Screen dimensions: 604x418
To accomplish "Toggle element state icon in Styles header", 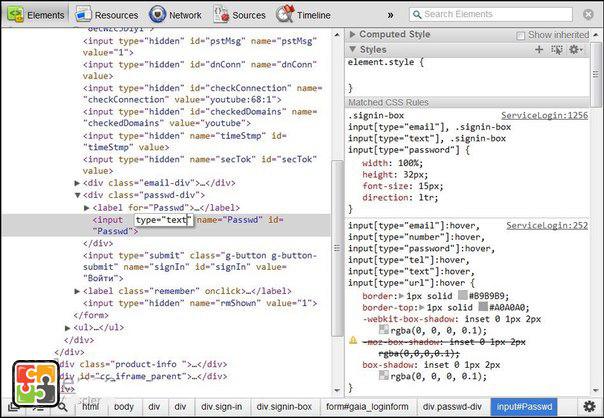I will point(556,49).
